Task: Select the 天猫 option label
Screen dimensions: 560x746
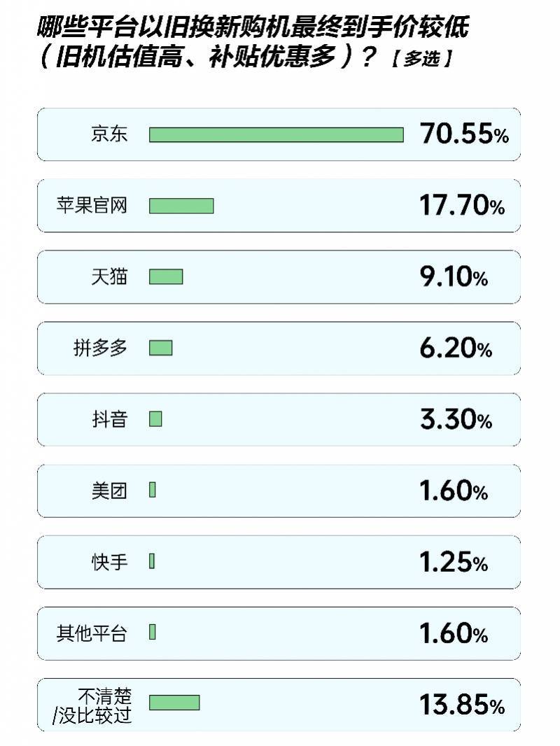Action: tap(109, 277)
